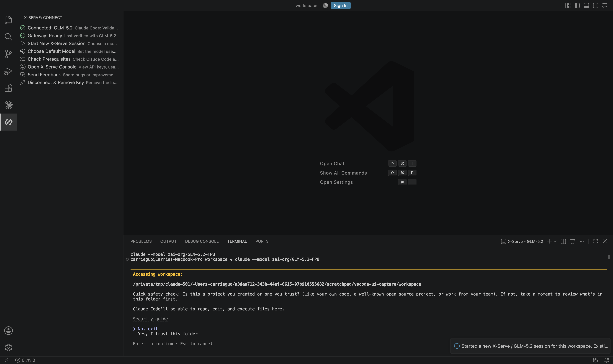Open the Source Control view
The image size is (613, 364).
tap(8, 54)
